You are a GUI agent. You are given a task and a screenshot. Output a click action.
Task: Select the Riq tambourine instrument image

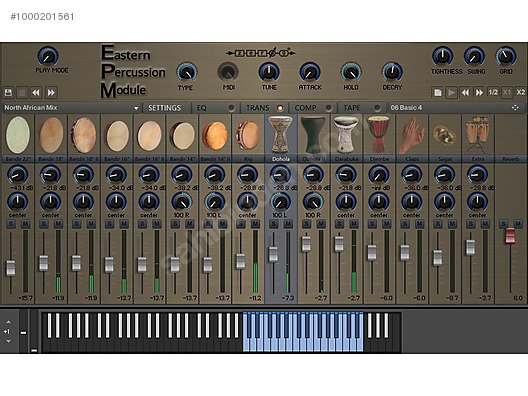pos(248,135)
